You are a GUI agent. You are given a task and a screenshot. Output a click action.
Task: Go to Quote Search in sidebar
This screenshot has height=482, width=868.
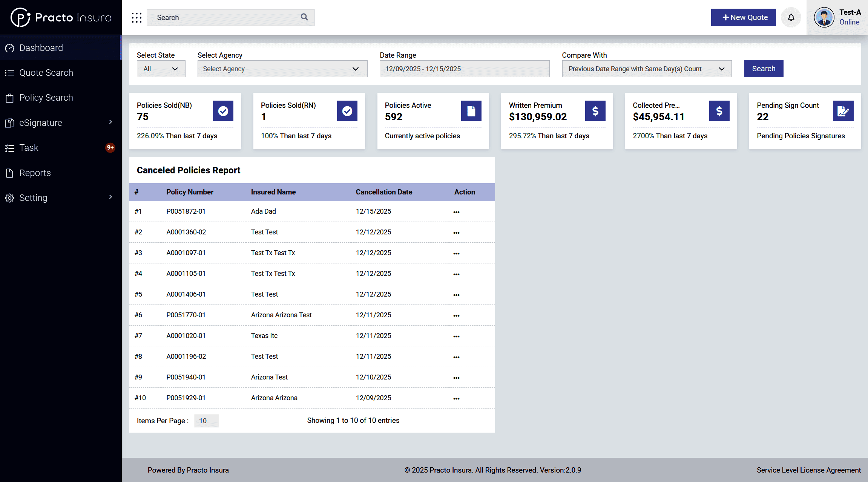[46, 73]
